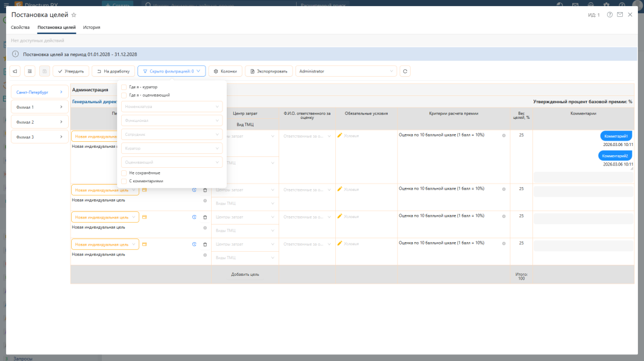Click the envelope icon in the card header
Viewport: 644px width, 361px height.
(620, 14)
